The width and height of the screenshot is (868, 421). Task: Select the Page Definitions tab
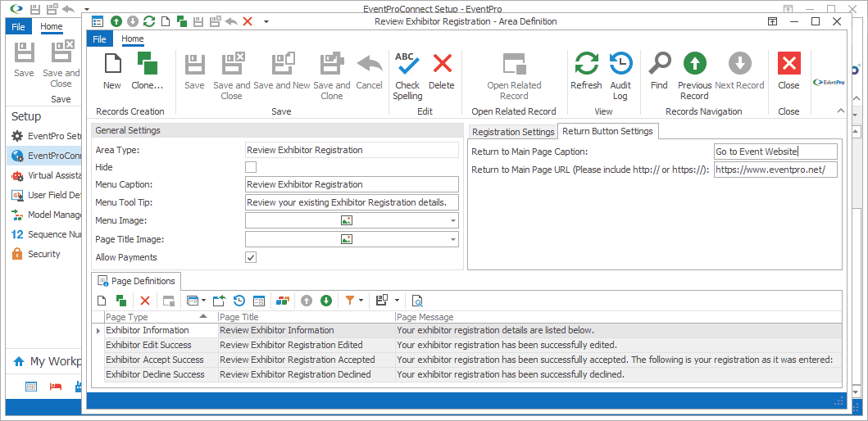137,281
